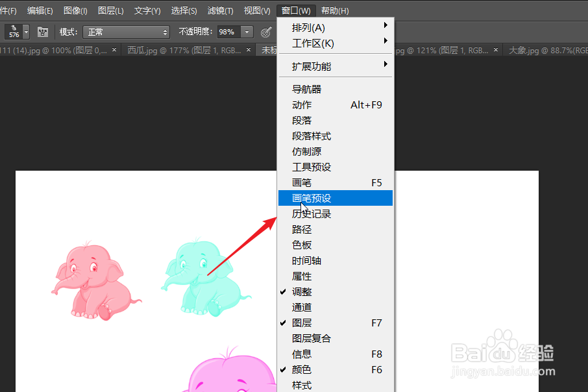Open the 图层复合 panel
Screen dimensions: 588x392
click(x=336, y=338)
